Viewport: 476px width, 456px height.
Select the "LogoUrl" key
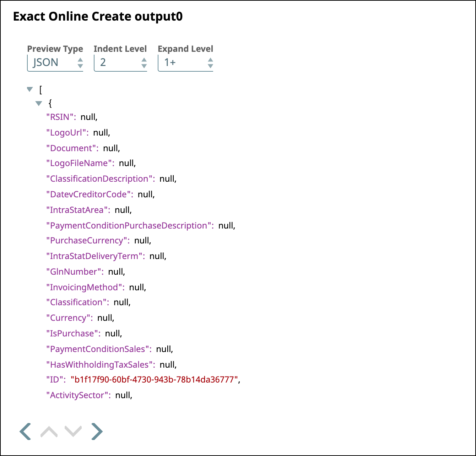coord(67,133)
